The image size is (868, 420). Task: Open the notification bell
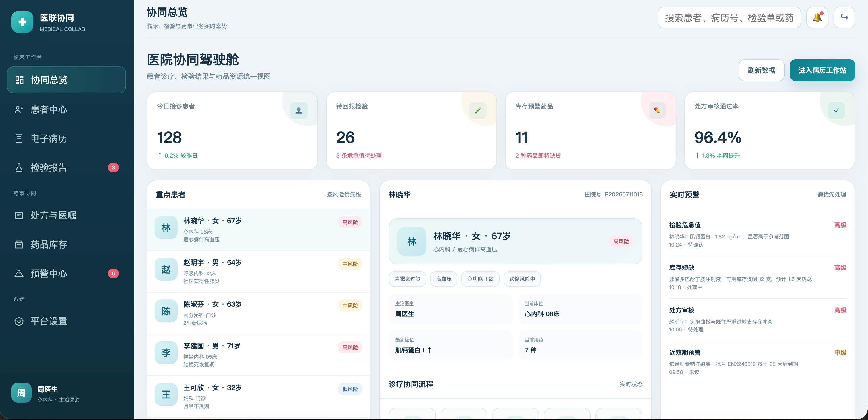[817, 18]
